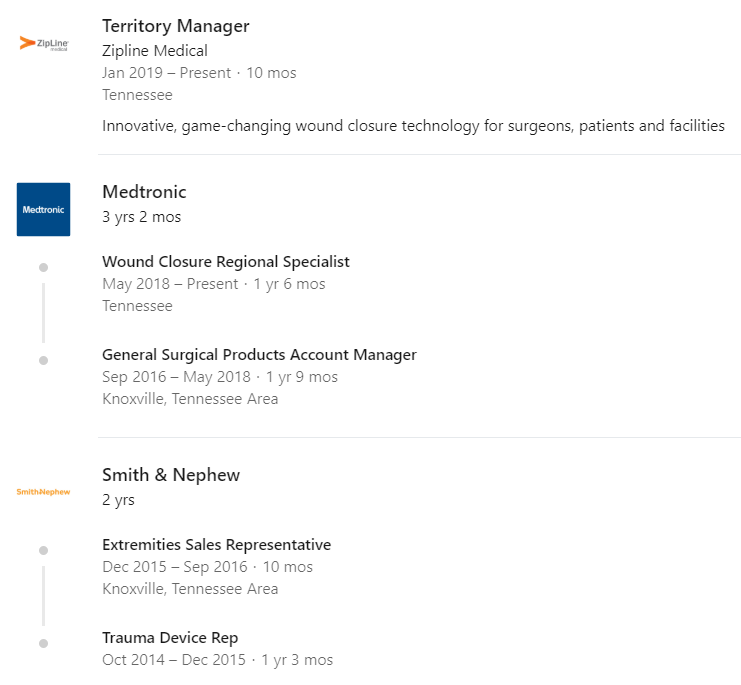This screenshot has height=685, width=741.
Task: Select the Wound Closure Regional Specialist timeline dot
Action: (43, 267)
